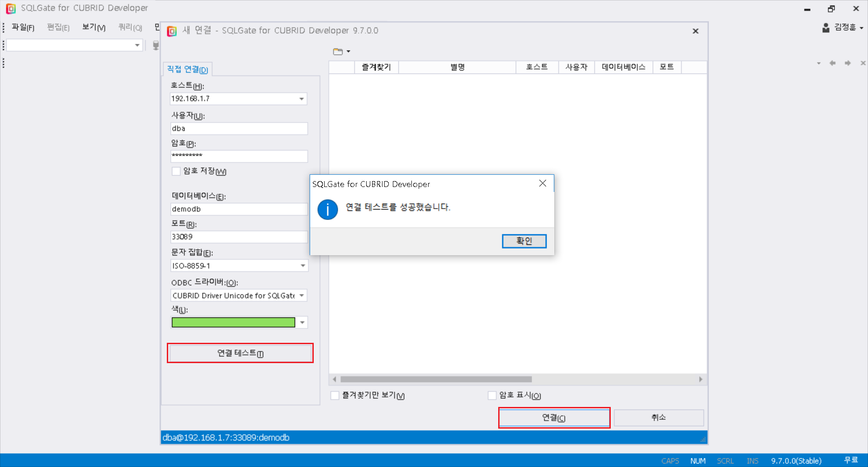Open the 문자 집합 ISO-8859-1 dropdown
The height and width of the screenshot is (467, 868).
click(x=303, y=266)
